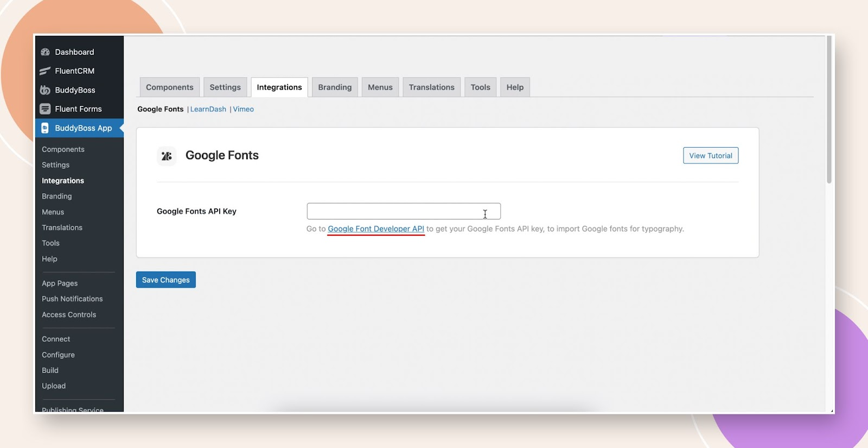Focus the Google Fonts API Key field
The height and width of the screenshot is (448, 868).
(x=403, y=211)
